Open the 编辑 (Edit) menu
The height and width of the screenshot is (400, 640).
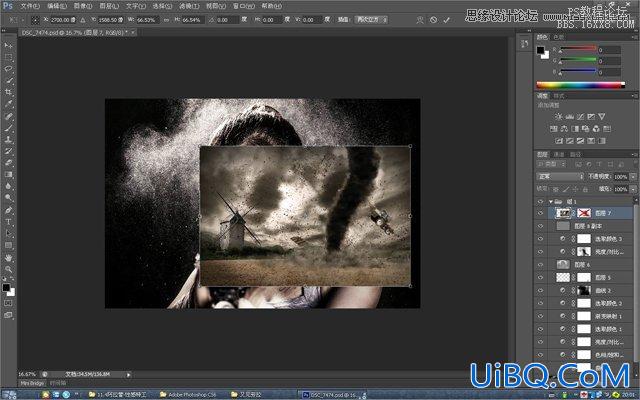coord(57,6)
